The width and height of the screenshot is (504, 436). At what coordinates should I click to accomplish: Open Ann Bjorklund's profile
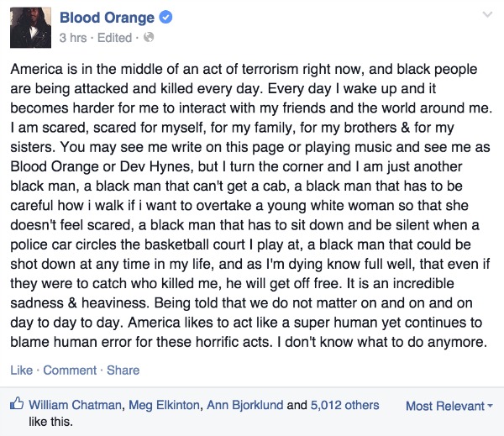click(x=245, y=405)
